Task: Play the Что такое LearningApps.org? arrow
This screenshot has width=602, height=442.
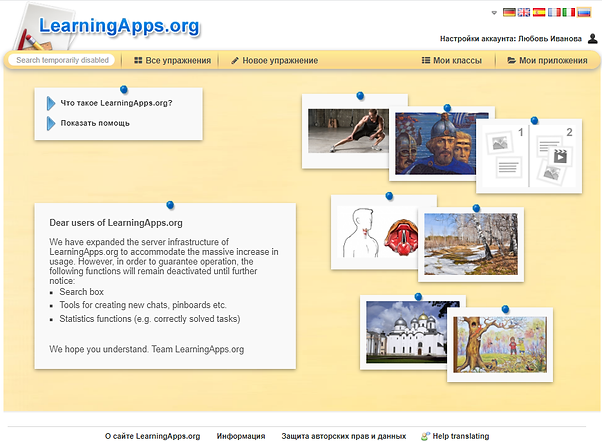Action: [x=51, y=103]
